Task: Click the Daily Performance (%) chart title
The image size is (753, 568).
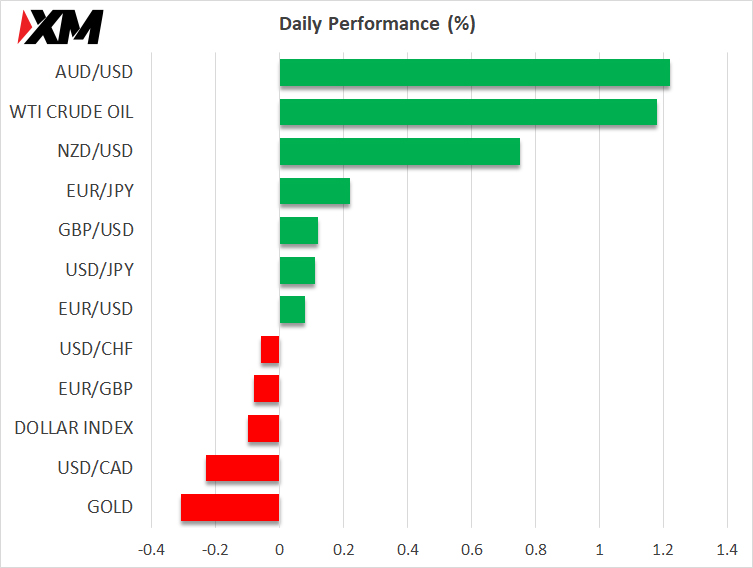Action: [x=377, y=24]
